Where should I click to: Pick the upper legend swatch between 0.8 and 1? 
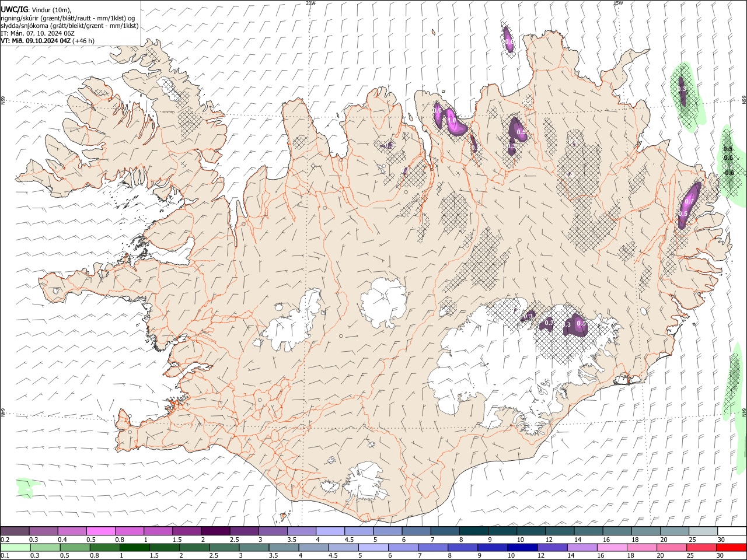click(x=129, y=531)
